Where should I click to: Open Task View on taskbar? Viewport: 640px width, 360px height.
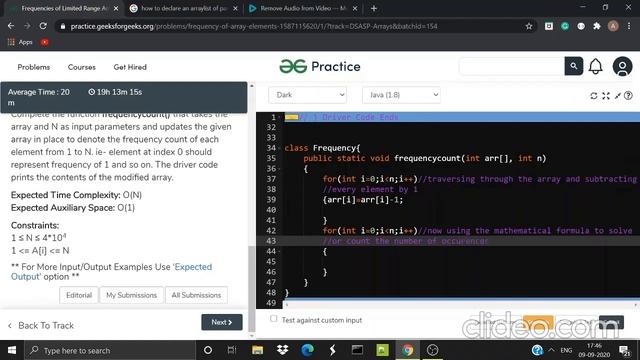pos(232,350)
